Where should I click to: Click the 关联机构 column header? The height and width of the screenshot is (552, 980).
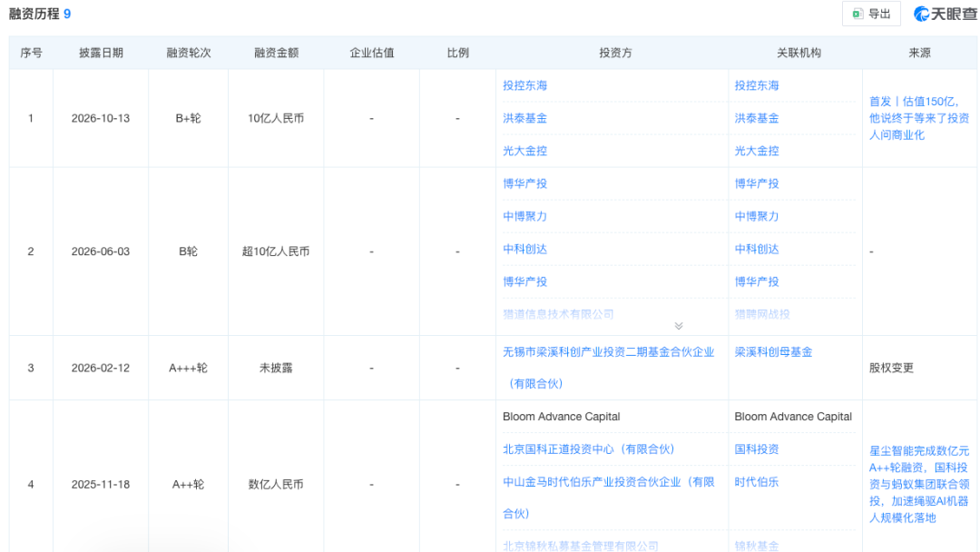click(799, 54)
